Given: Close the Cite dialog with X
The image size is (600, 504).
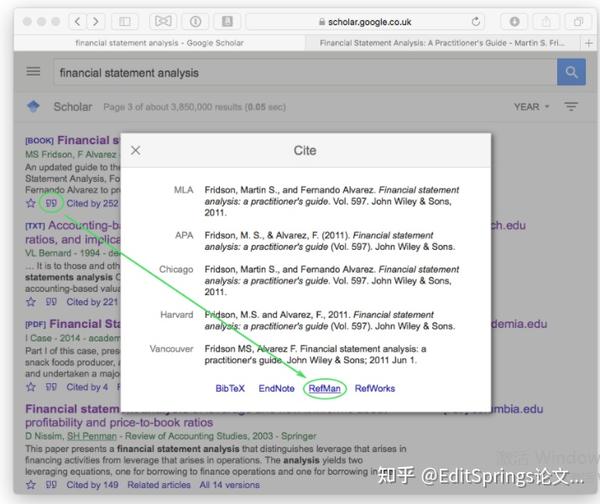Looking at the screenshot, I should click(x=135, y=150).
